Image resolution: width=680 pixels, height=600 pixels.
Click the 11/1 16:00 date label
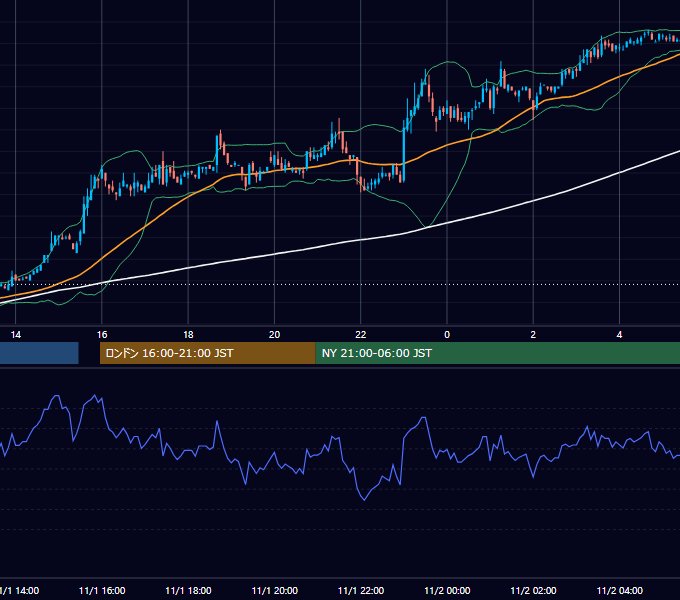[x=102, y=590]
